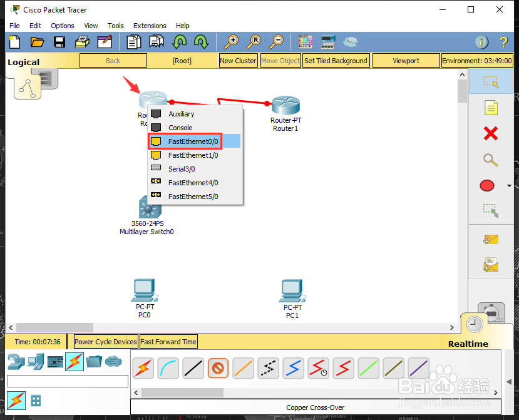Reset zoom with R magnifier

pos(254,42)
